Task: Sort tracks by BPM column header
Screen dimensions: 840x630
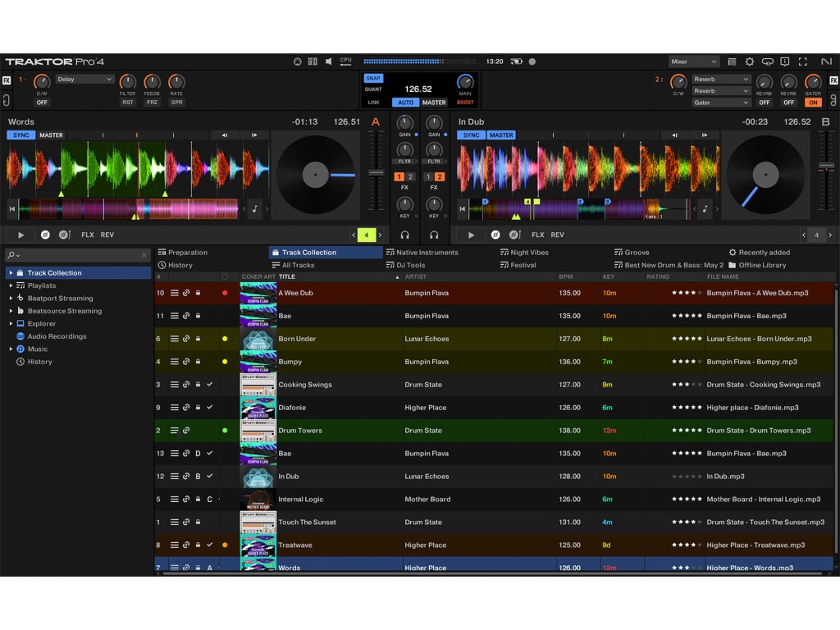Action: (566, 277)
